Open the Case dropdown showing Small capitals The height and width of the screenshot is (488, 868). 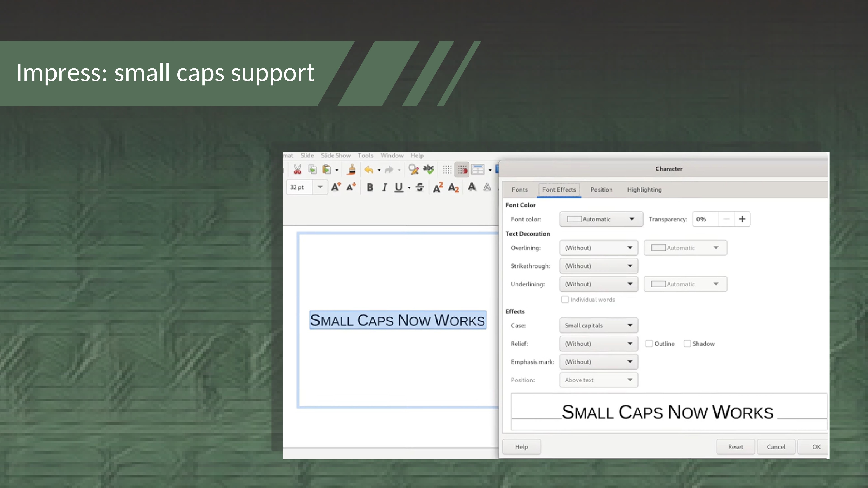[598, 325]
